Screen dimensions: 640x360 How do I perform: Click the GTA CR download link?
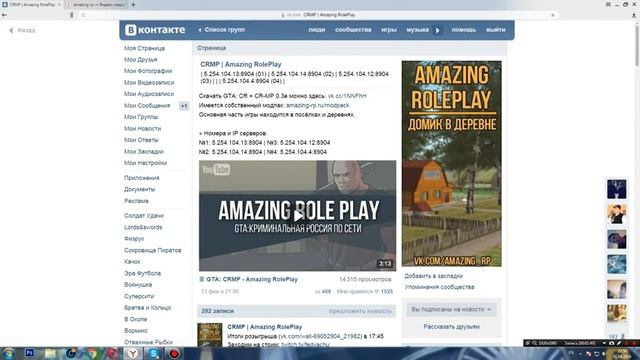347,96
